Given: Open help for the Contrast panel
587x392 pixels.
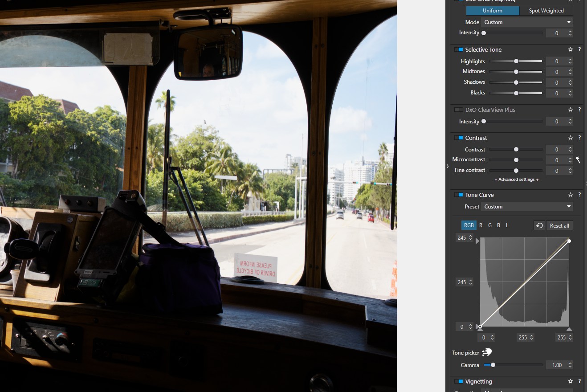Looking at the screenshot, I should (x=579, y=138).
